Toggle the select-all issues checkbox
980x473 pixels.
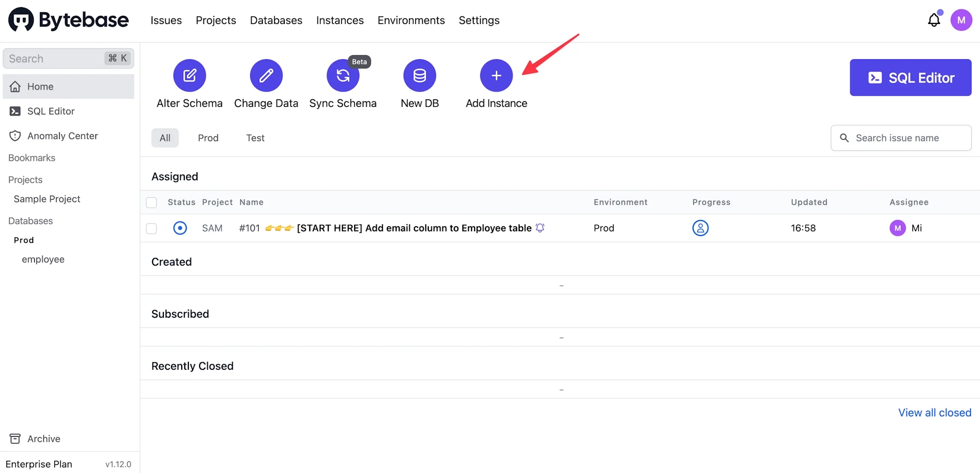pyautogui.click(x=152, y=202)
